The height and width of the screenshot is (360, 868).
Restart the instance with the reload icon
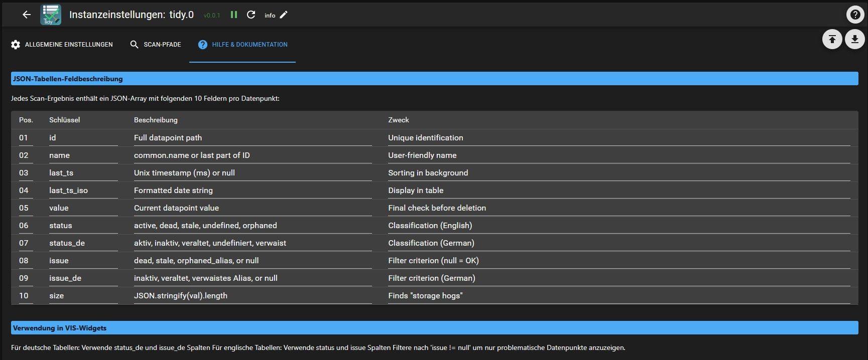click(251, 15)
